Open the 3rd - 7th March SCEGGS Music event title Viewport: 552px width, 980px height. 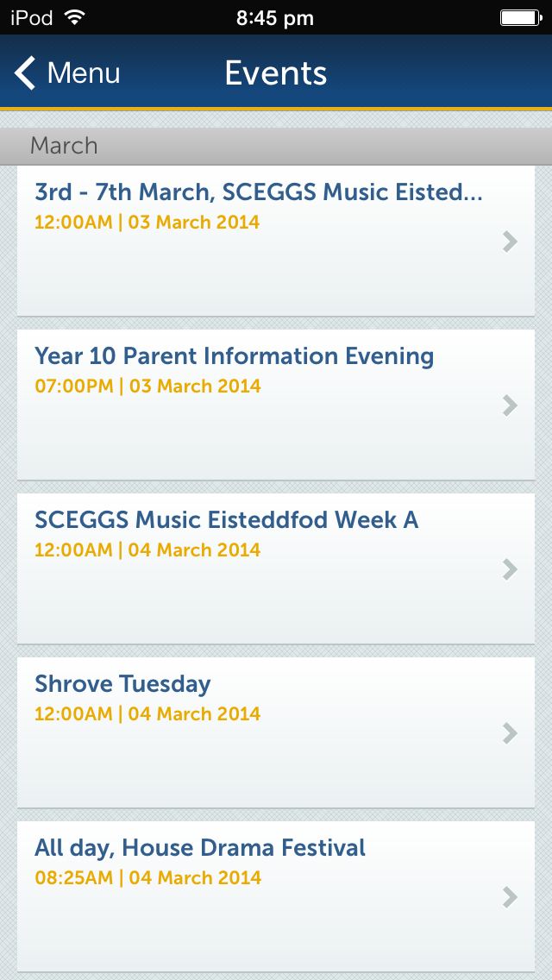[x=258, y=192]
